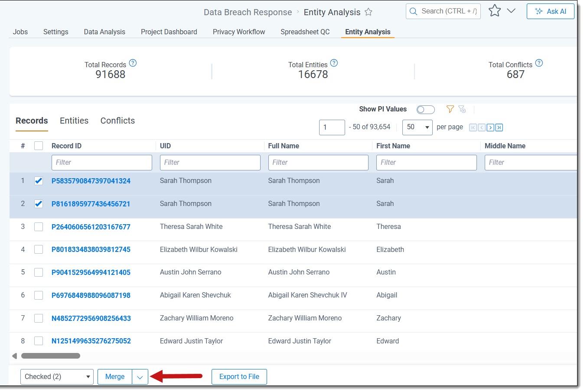
Task: Open the Total Entities help tooltip icon
Action: (x=334, y=63)
